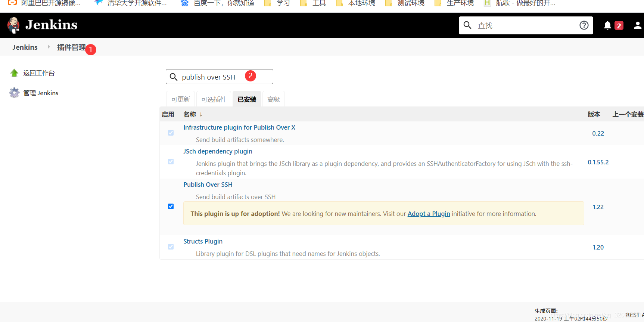The image size is (644, 322).
Task: Open 生产环境 bookmark folder
Action: [x=454, y=3]
